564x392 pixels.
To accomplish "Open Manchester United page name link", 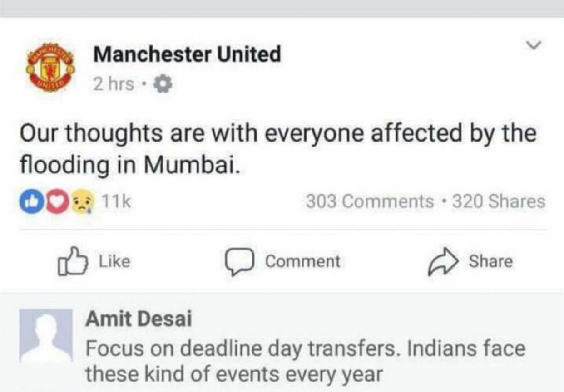I will point(187,55).
